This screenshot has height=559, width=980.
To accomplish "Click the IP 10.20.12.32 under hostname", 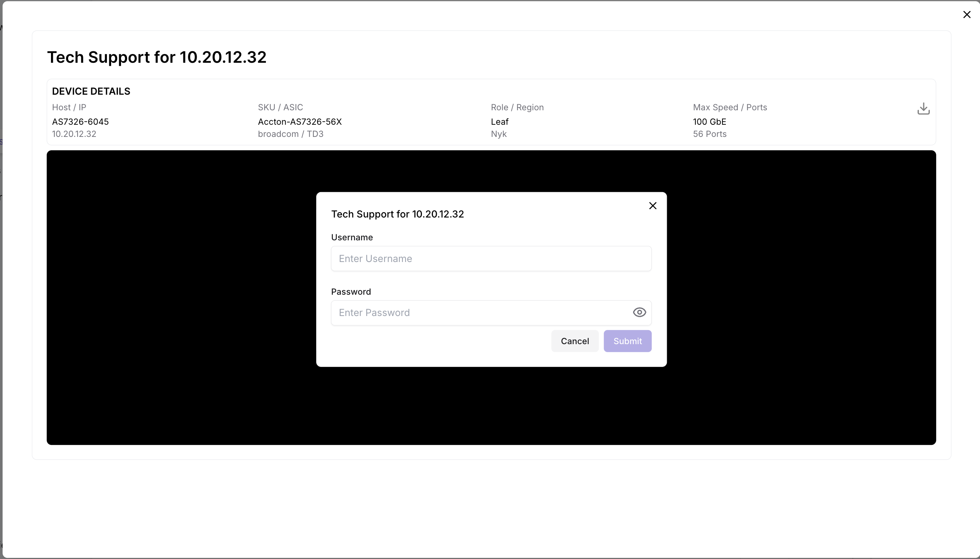I will (74, 134).
